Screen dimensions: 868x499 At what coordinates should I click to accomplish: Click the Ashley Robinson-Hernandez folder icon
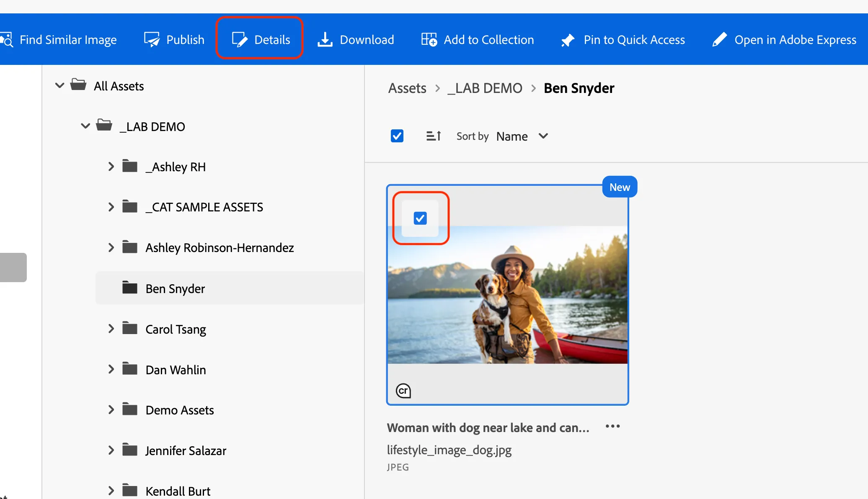[x=130, y=247]
